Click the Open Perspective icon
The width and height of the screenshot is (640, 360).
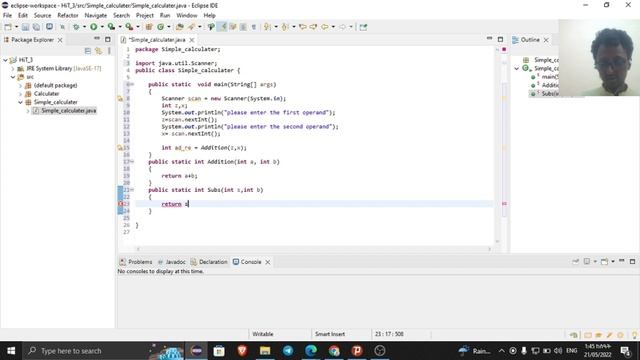(x=363, y=27)
